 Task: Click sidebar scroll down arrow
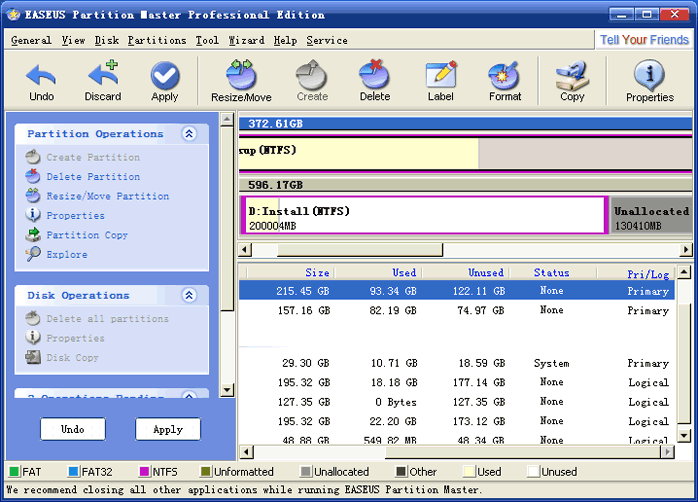pos(227,390)
